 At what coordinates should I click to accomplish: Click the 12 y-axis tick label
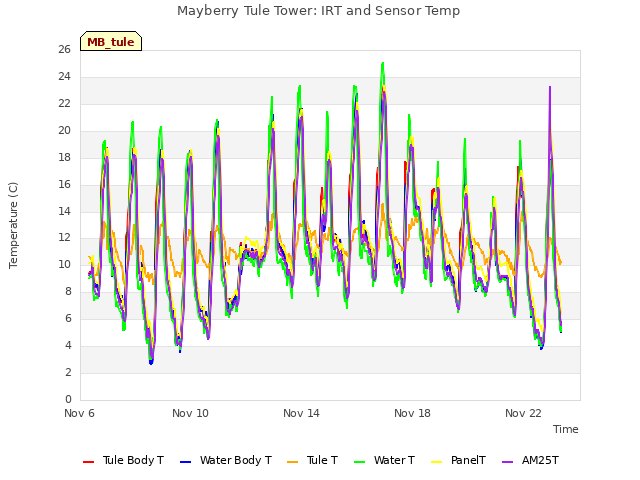pos(64,238)
